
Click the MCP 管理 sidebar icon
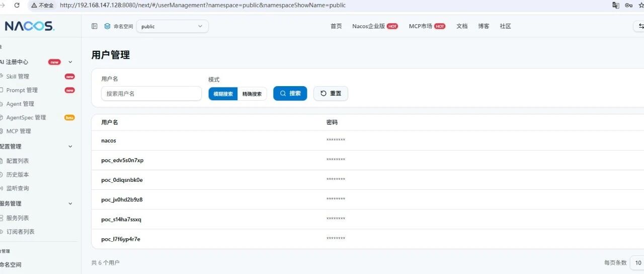click(x=1, y=131)
